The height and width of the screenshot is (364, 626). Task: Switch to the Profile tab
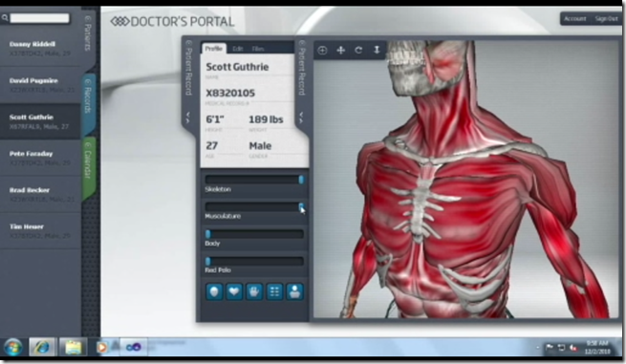[213, 49]
